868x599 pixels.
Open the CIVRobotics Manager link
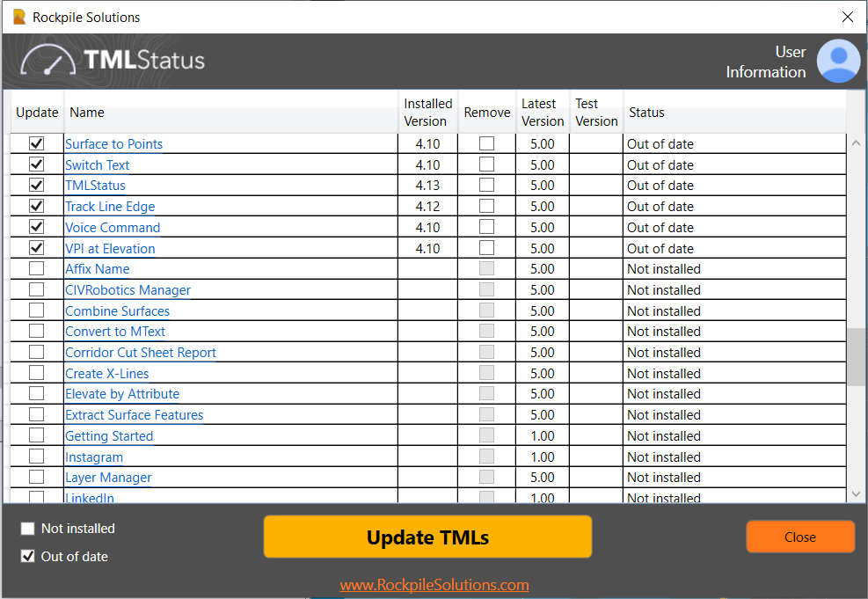click(128, 289)
